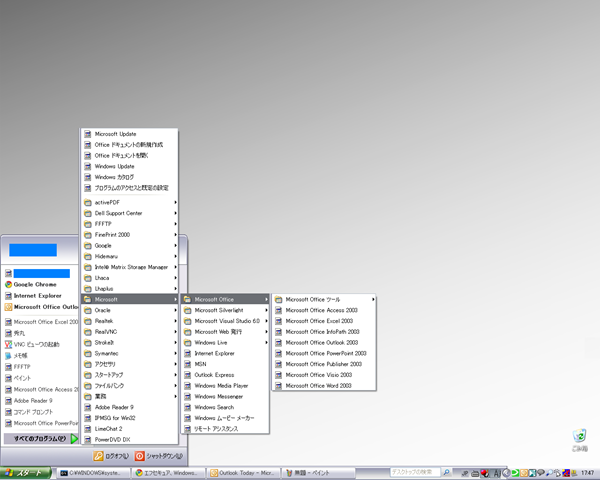Click the FinePrint 2000 folder icon
Image resolution: width=600 pixels, height=480 pixels.
88,234
